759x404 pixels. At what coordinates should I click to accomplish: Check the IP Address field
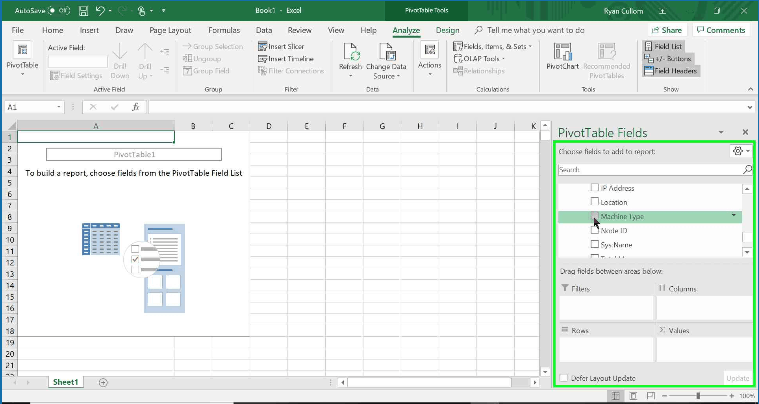pyautogui.click(x=594, y=188)
